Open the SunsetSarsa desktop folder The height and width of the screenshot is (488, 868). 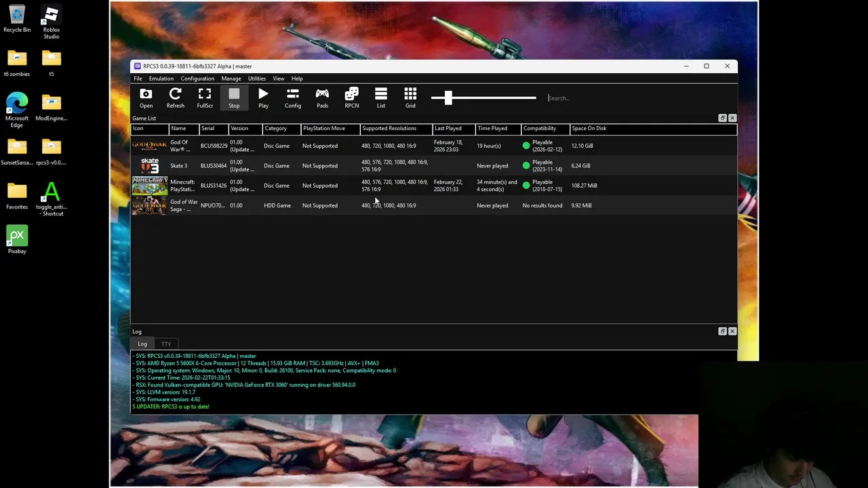pos(17,152)
